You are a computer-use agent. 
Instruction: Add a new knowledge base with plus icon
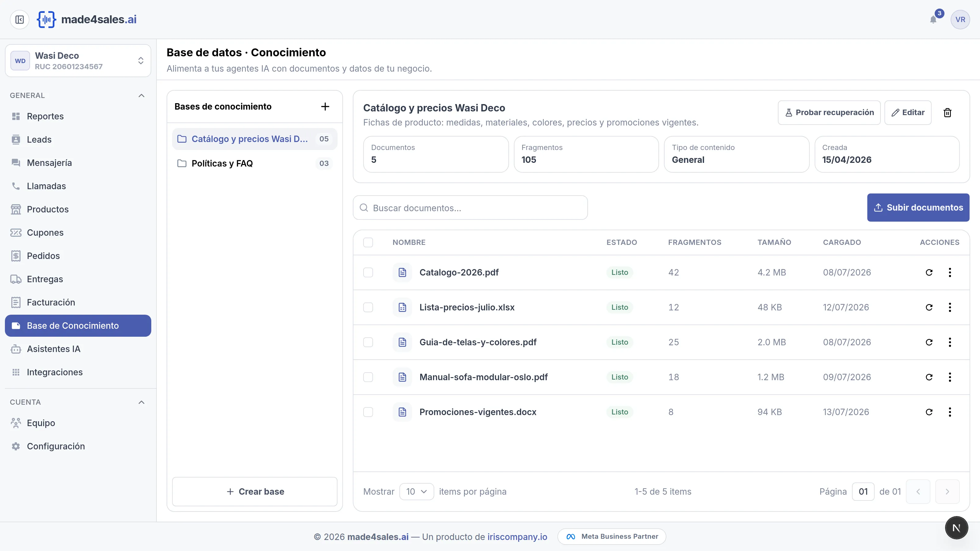coord(325,107)
